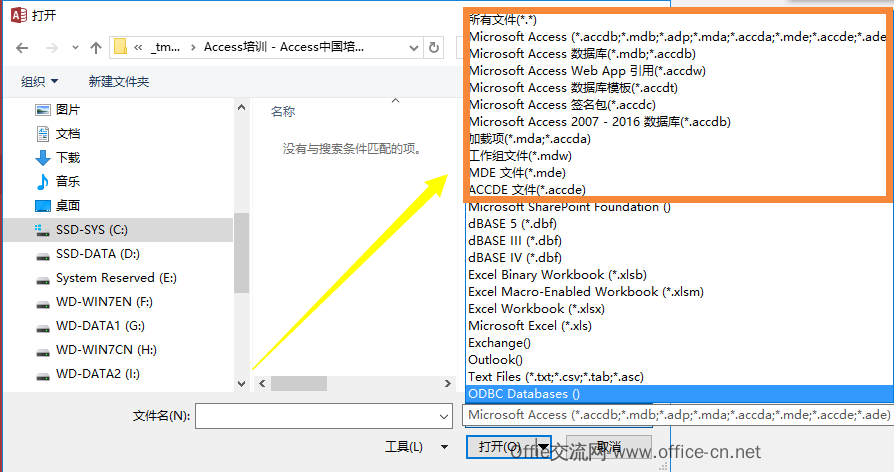Image resolution: width=894 pixels, height=472 pixels.
Task: Open the 工具 dropdown menu
Action: [x=416, y=447]
